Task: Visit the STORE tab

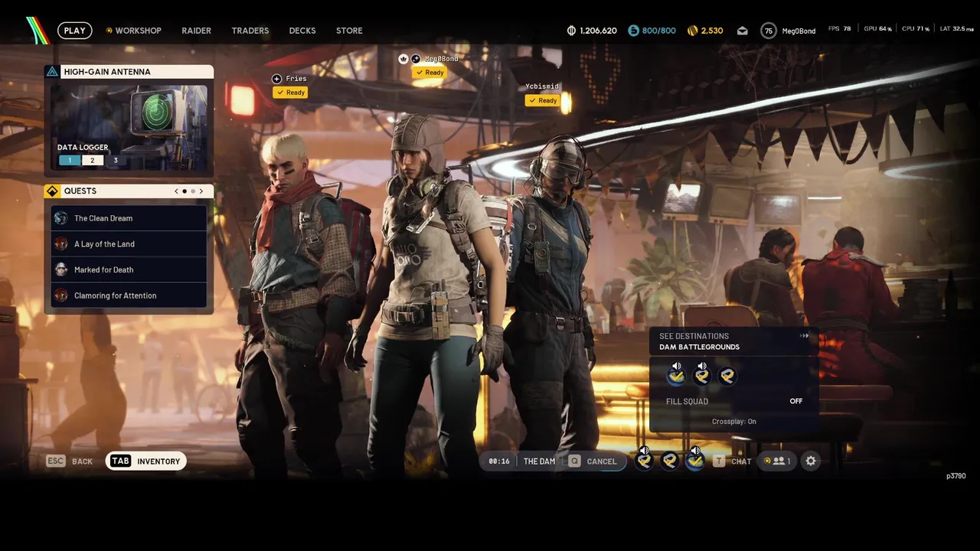Action: click(349, 31)
